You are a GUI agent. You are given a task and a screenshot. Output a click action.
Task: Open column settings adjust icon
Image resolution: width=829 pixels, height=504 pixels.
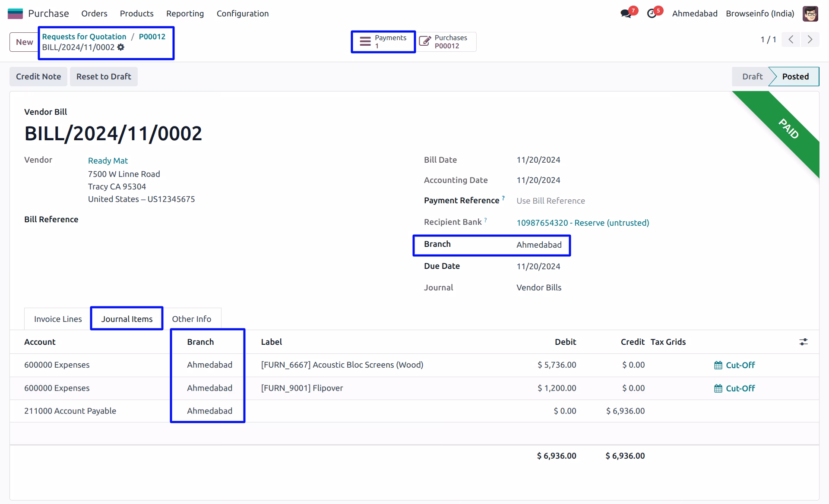click(x=804, y=342)
